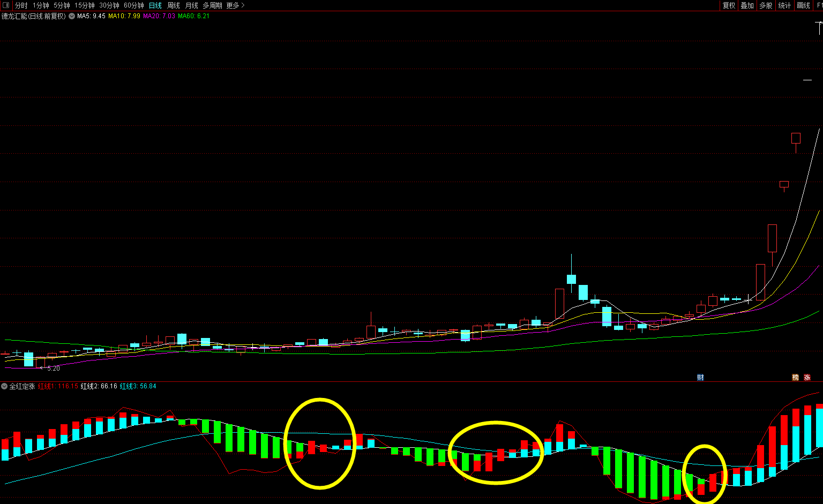
Task: Expand the 更多 periods menu
Action: pyautogui.click(x=235, y=5)
